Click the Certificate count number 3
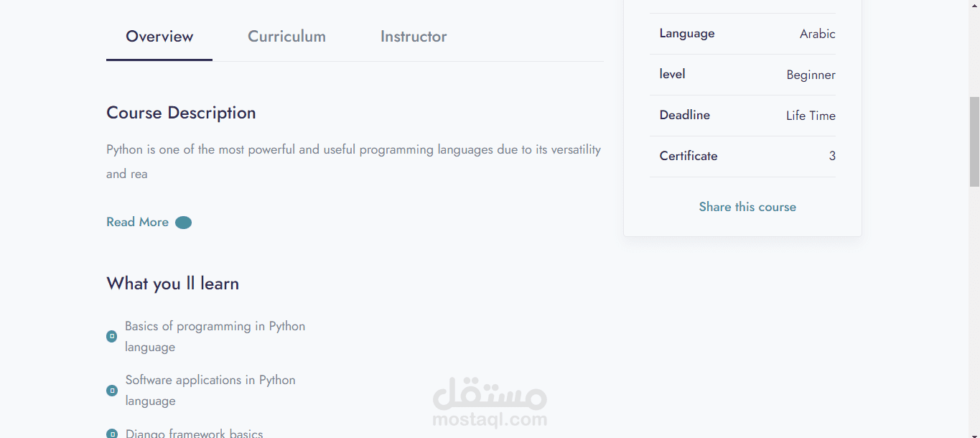The width and height of the screenshot is (980, 438). tap(832, 156)
